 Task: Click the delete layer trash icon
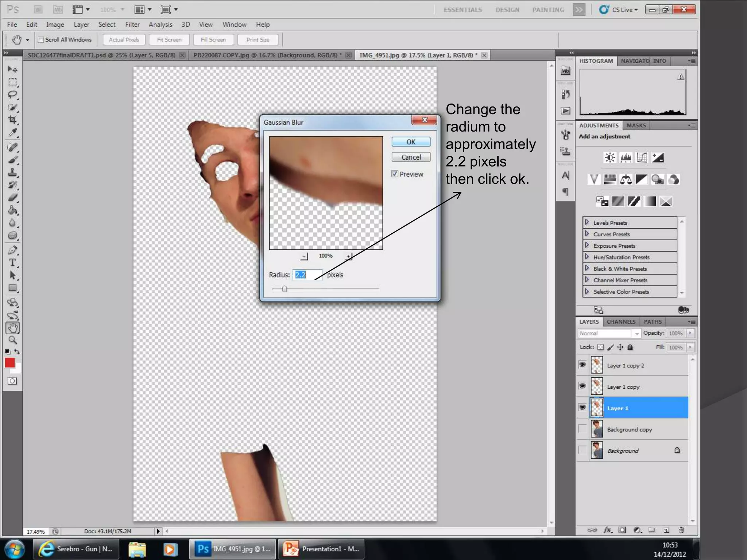[681, 530]
